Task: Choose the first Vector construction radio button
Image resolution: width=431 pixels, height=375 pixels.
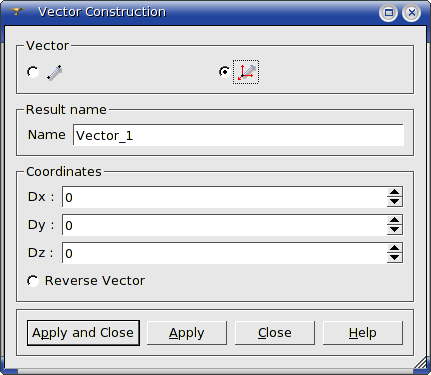Action: [33, 72]
